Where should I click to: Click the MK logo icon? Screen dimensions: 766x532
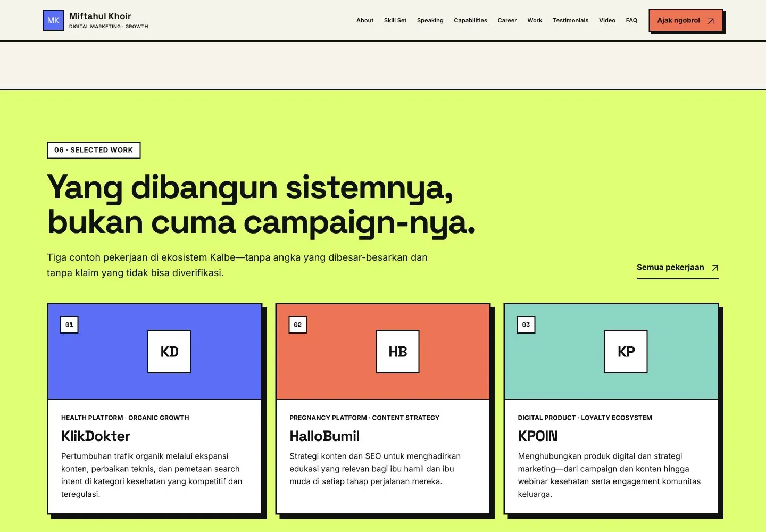click(x=53, y=20)
